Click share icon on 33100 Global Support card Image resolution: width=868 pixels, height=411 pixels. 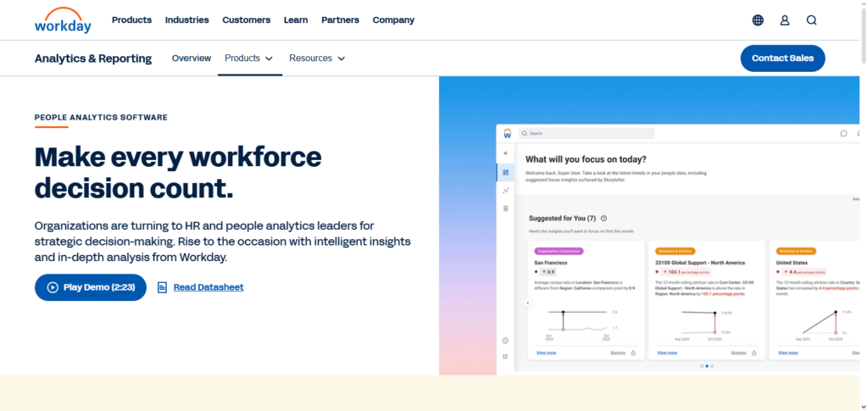click(754, 353)
